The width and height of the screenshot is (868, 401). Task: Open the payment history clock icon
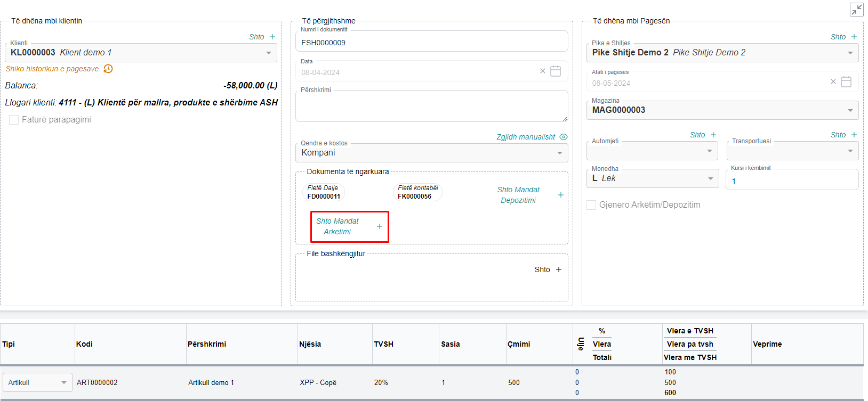pyautogui.click(x=108, y=69)
